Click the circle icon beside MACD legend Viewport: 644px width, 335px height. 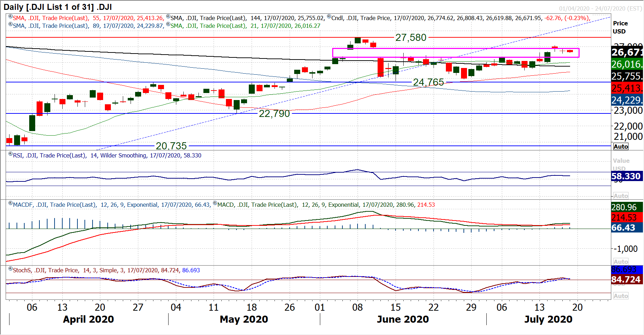click(215, 203)
